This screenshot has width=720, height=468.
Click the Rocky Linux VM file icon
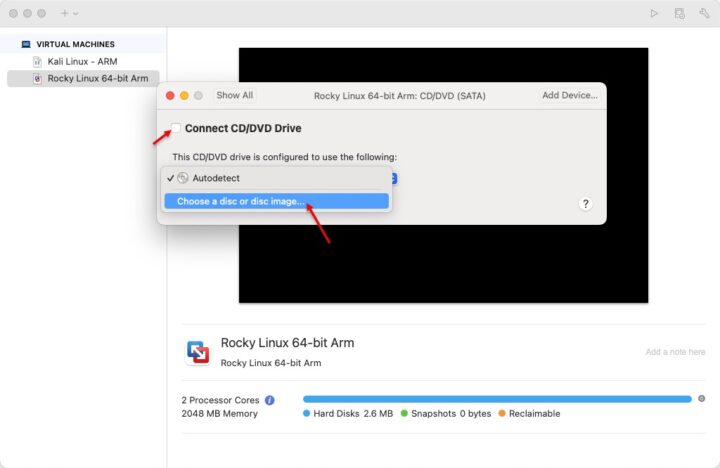37,79
